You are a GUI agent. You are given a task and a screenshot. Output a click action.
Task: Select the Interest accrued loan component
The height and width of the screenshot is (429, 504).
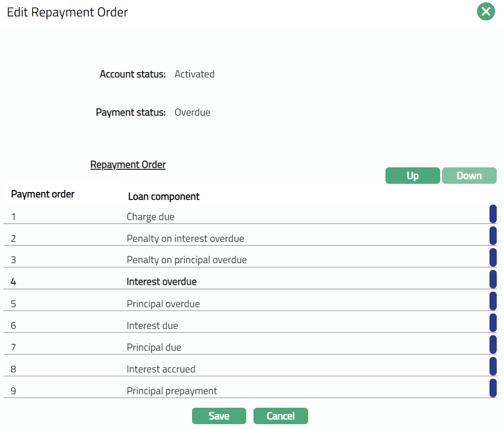(x=161, y=369)
